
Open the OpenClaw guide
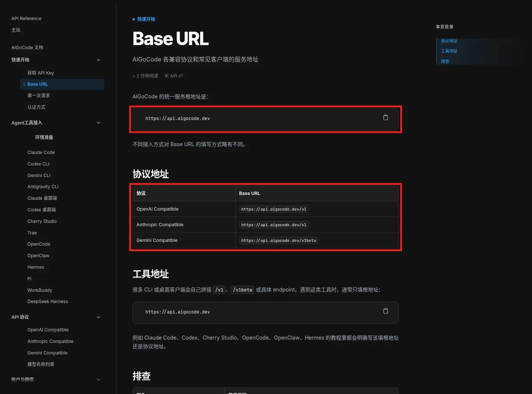tap(38, 256)
